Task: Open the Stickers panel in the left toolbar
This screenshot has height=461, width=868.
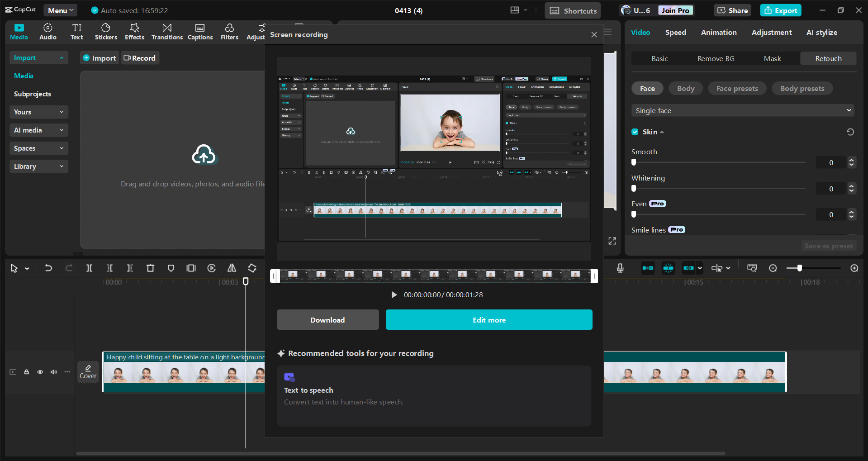Action: 106,31
